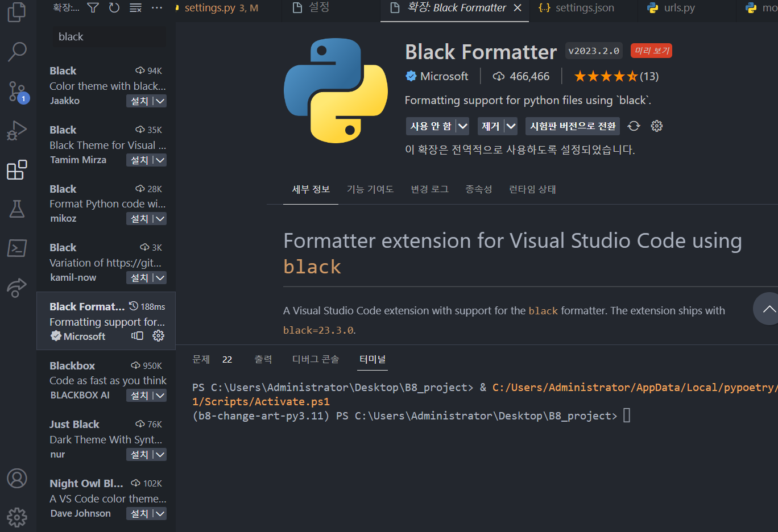Open install dropdown for mikoz Black
The image size is (778, 532).
click(160, 219)
